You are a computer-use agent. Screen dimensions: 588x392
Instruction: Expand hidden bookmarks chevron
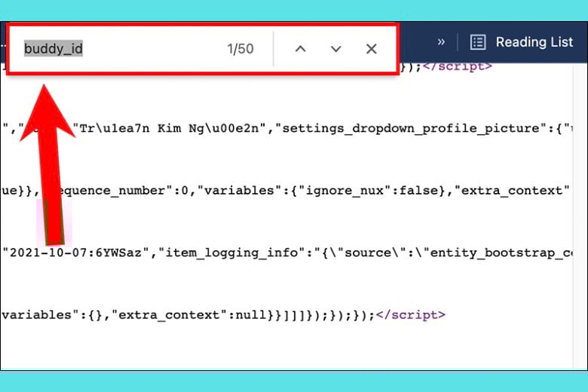tap(441, 41)
